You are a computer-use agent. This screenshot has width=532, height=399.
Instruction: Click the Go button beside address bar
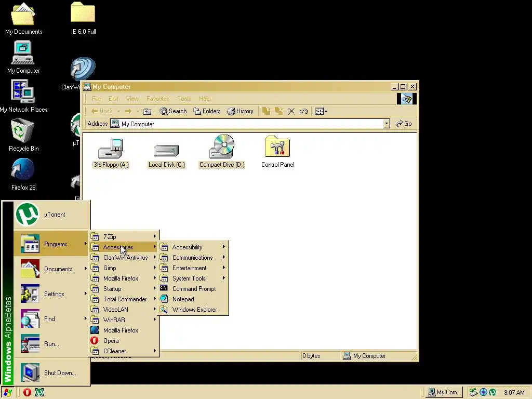pyautogui.click(x=404, y=124)
